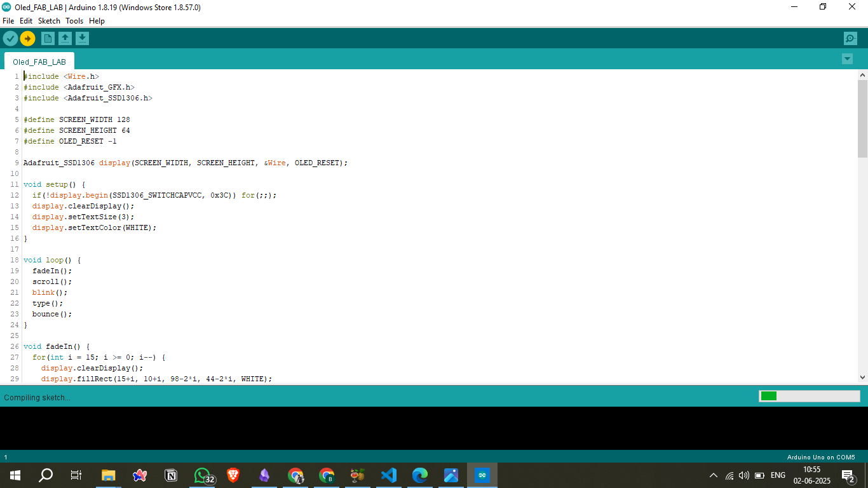Click the '#define SCREEN_HEIGHT 64' line

pos(77,130)
